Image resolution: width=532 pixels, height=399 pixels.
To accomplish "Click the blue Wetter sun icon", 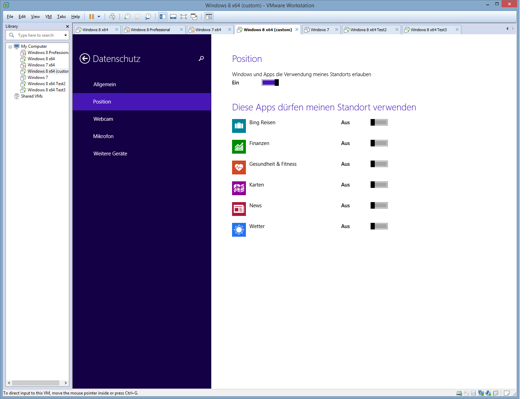I will 239,230.
